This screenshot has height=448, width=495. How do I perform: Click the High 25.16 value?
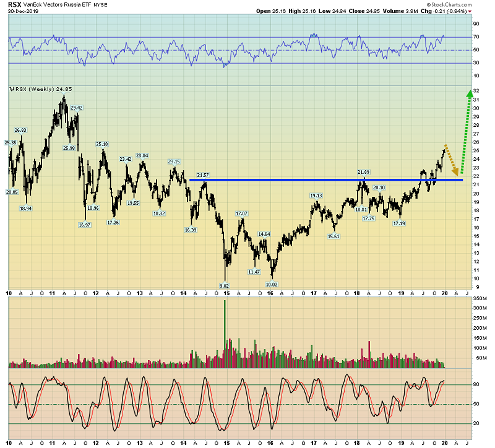pyautogui.click(x=302, y=11)
